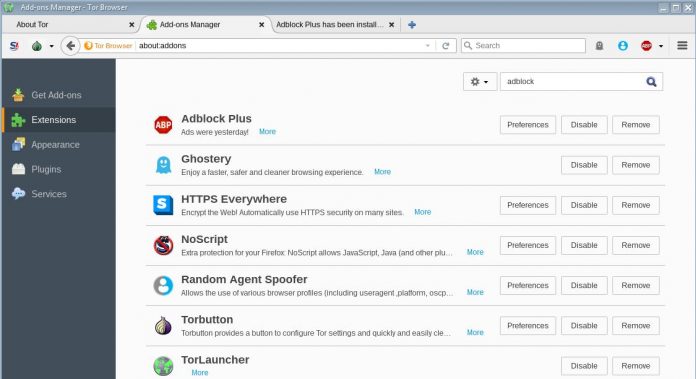This screenshot has height=379, width=696.
Task: Disable the Ghostery extension
Action: coord(584,165)
